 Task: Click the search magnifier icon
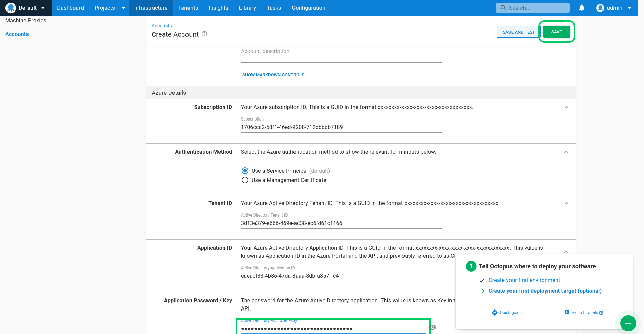(x=503, y=8)
